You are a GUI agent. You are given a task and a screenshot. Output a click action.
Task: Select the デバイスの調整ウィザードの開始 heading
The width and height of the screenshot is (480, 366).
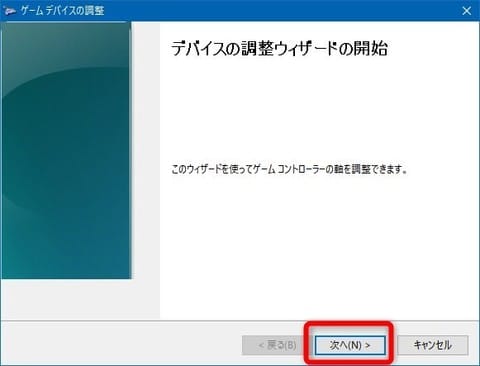(279, 49)
